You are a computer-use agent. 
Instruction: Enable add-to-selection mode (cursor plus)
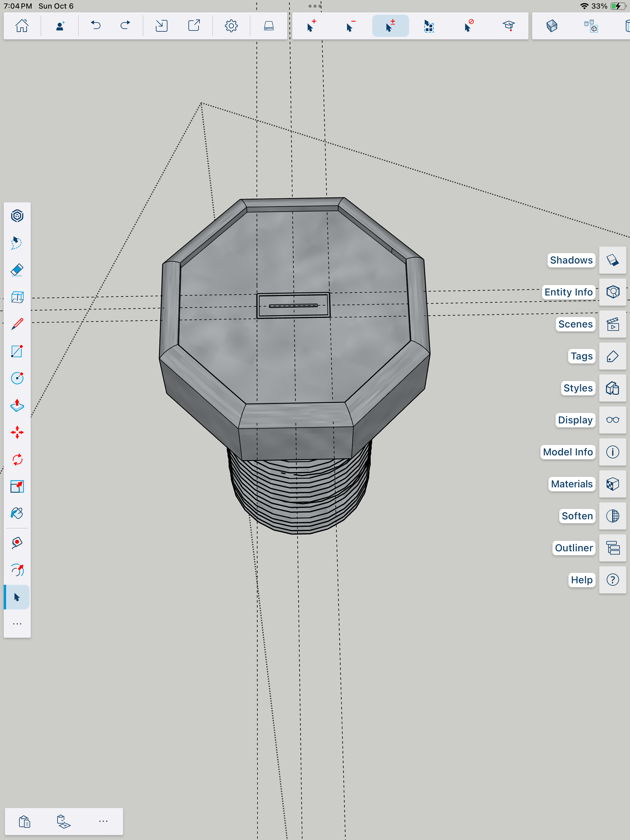[x=311, y=26]
